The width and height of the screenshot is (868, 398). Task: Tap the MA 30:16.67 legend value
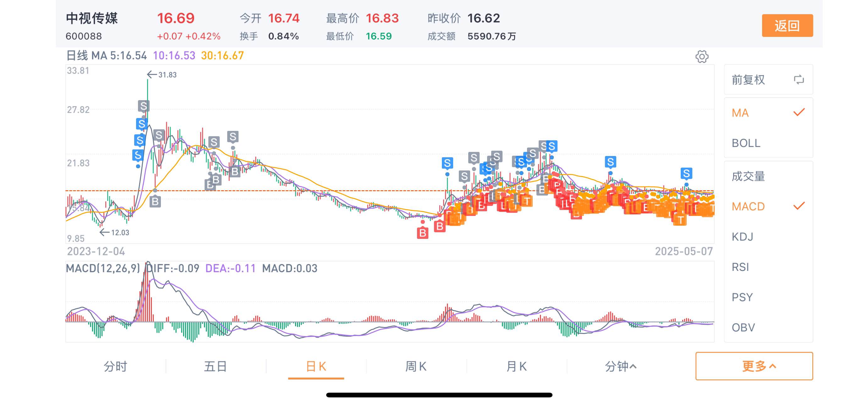pos(222,56)
